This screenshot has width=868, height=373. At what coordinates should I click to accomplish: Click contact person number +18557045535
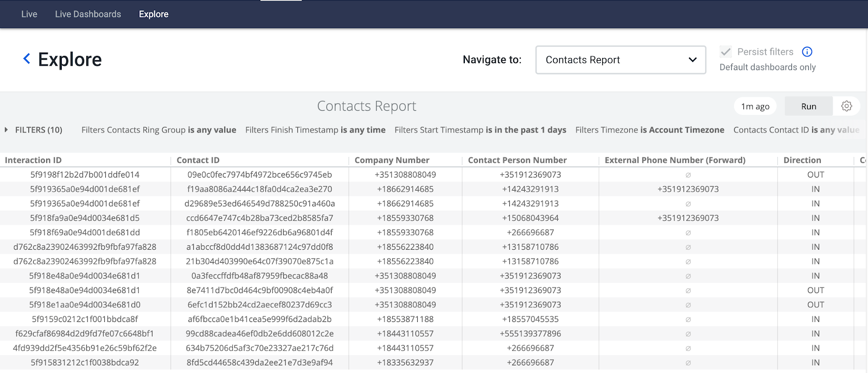pos(530,319)
